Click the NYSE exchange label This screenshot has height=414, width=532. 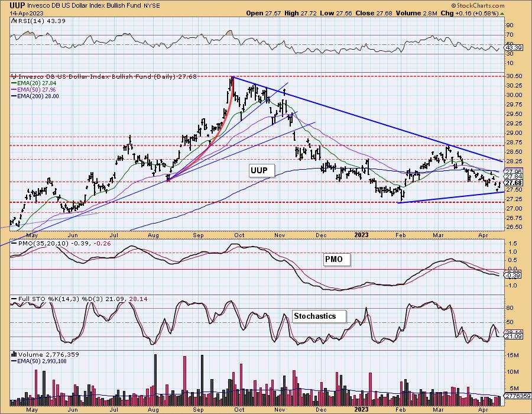(151, 6)
